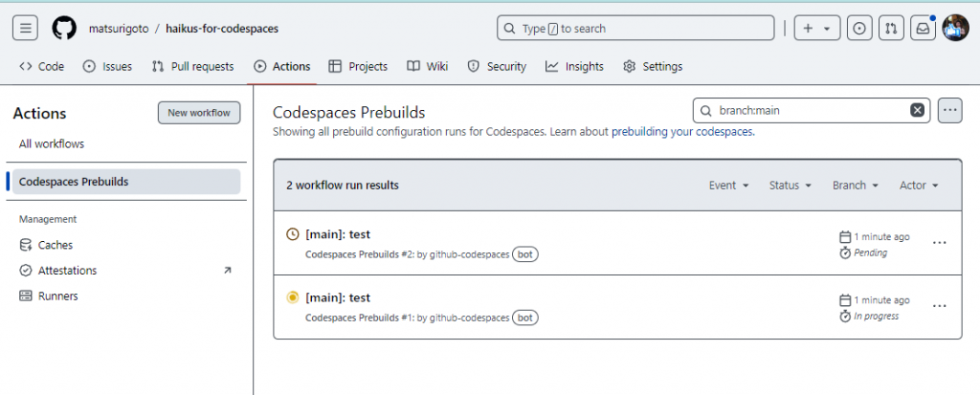The width and height of the screenshot is (980, 395).
Task: Open options menu for Prebuilds #1 run
Action: (939, 306)
